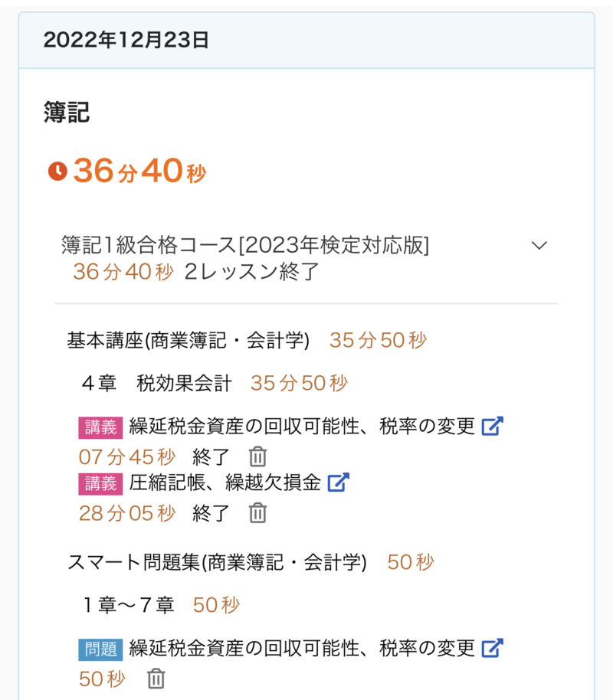Open external link beside 圧縮記帳、繰越欠損金
Screen dimensions: 613x700
coord(338,482)
